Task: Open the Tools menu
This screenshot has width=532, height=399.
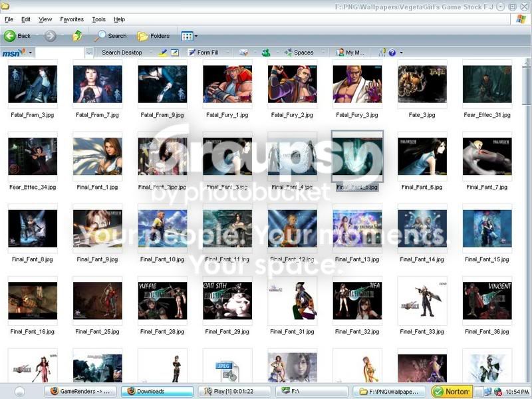Action: coord(98,19)
